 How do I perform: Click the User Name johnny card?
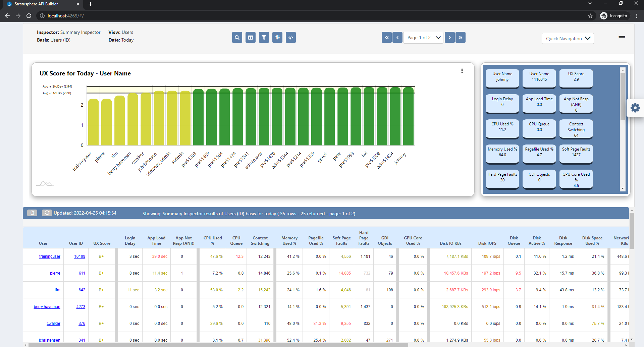coord(502,78)
